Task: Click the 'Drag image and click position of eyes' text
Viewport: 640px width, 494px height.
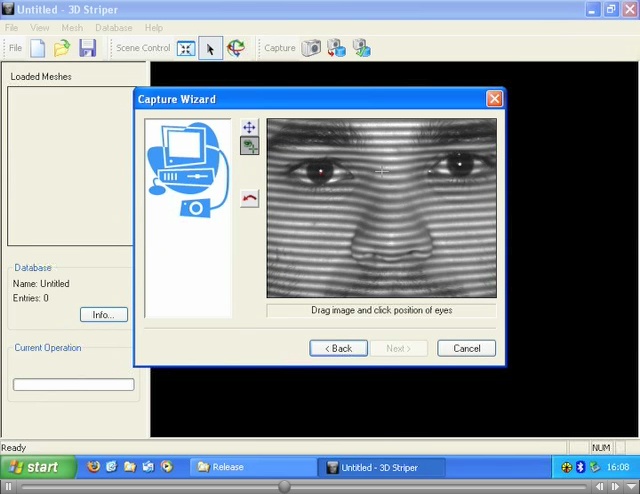Action: click(x=382, y=310)
